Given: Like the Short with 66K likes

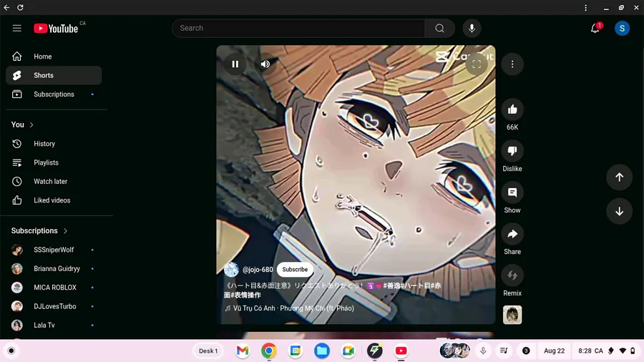Looking at the screenshot, I should click(x=512, y=109).
